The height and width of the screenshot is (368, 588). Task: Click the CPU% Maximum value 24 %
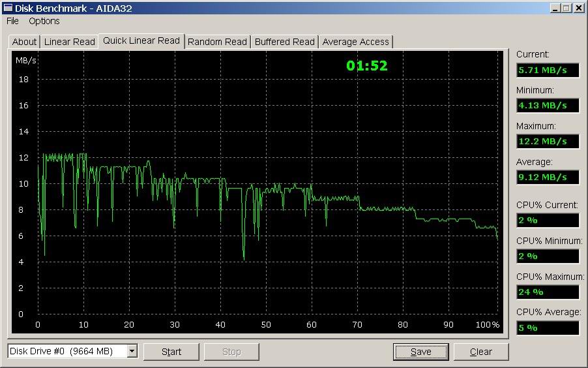pos(548,292)
